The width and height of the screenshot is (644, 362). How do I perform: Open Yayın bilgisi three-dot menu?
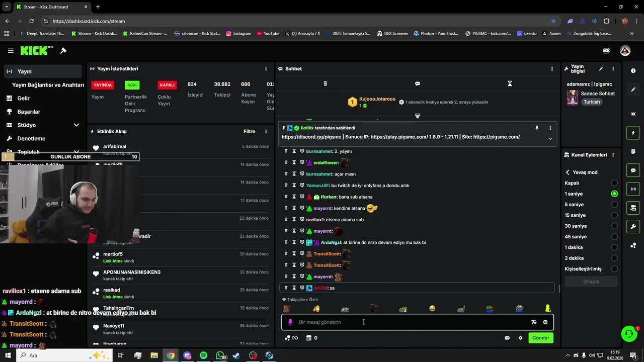(613, 69)
